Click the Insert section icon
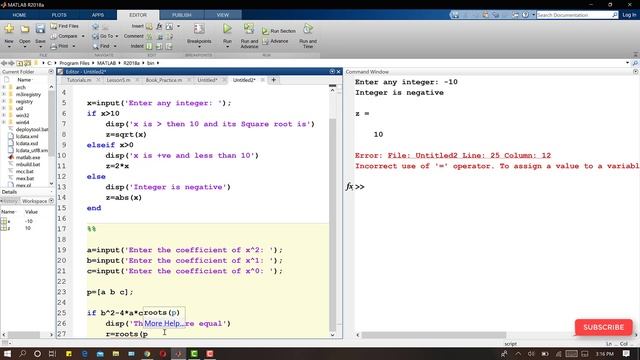This screenshot has height=360, width=640. click(149, 26)
